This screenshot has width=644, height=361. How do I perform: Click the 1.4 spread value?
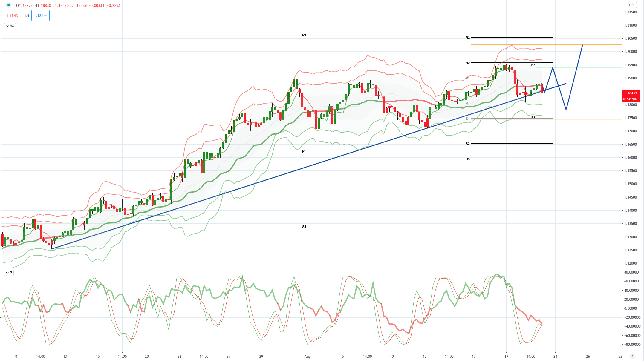(x=27, y=16)
